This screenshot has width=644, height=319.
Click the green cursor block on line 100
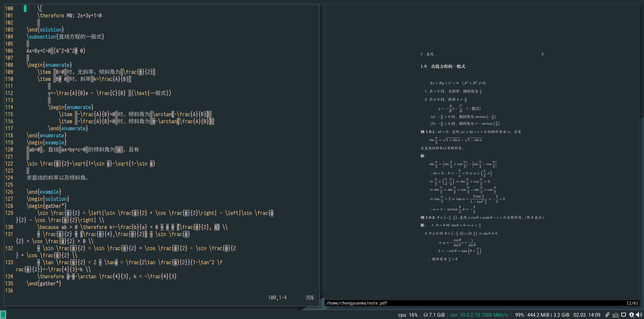pos(25,8)
